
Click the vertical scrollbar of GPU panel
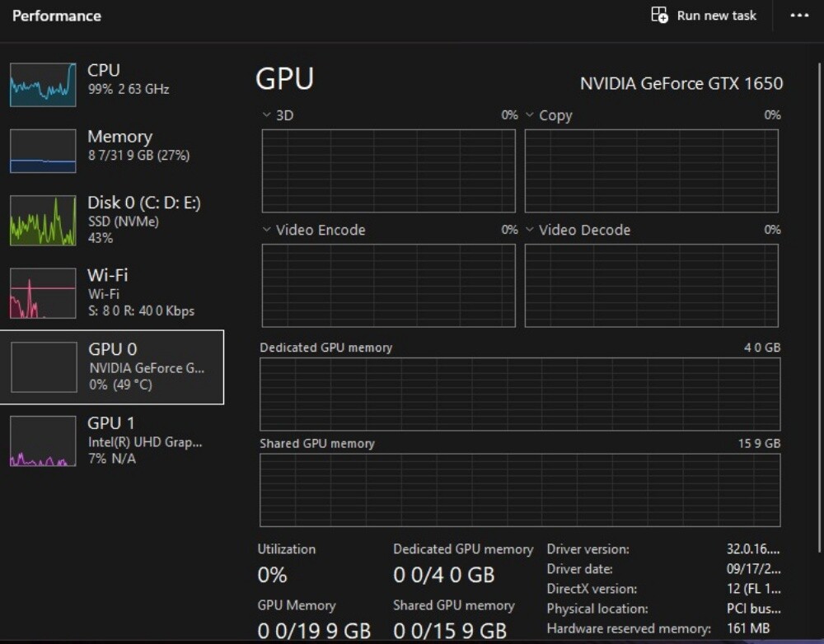pyautogui.click(x=819, y=307)
